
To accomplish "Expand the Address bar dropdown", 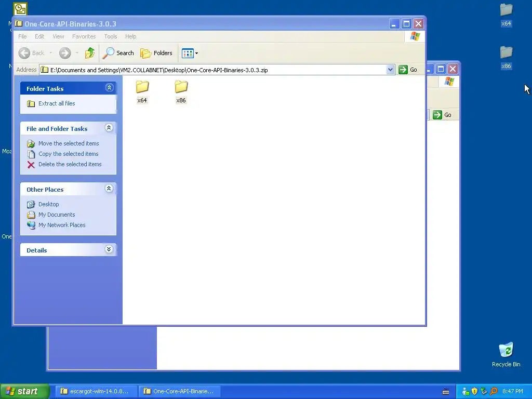I will click(x=390, y=70).
